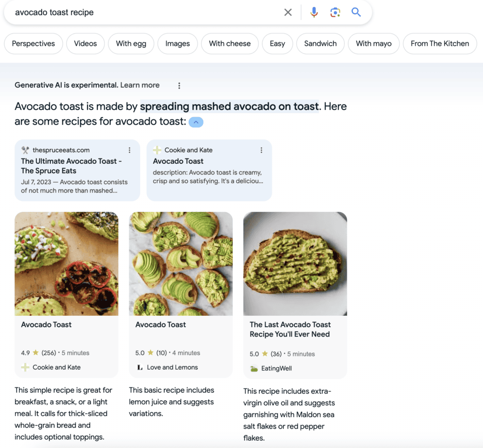Open options menu on The Spruce Eats card
The width and height of the screenshot is (483, 448).
130,150
